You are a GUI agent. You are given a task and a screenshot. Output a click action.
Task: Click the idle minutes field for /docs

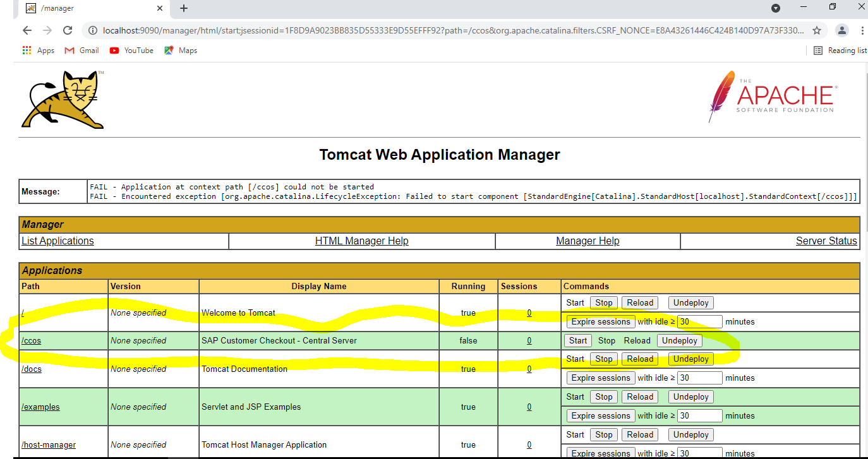point(699,378)
